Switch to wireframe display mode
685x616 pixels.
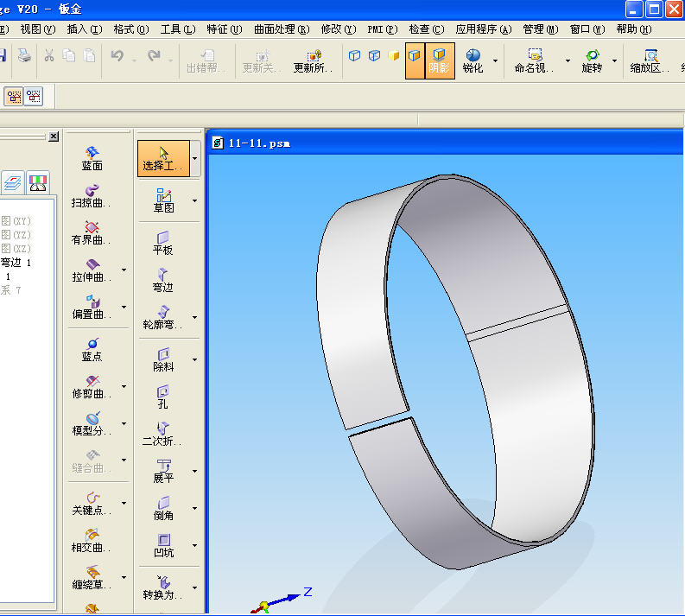click(x=354, y=55)
